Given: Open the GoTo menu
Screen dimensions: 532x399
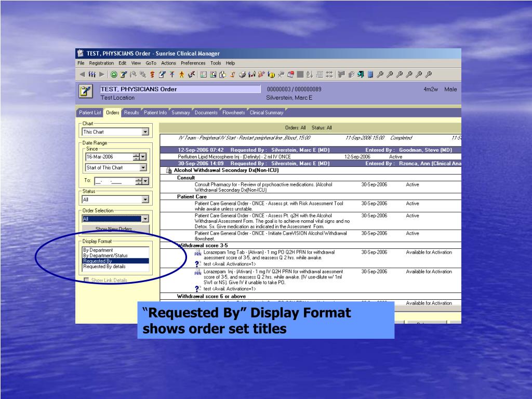Looking at the screenshot, I should coord(151,63).
